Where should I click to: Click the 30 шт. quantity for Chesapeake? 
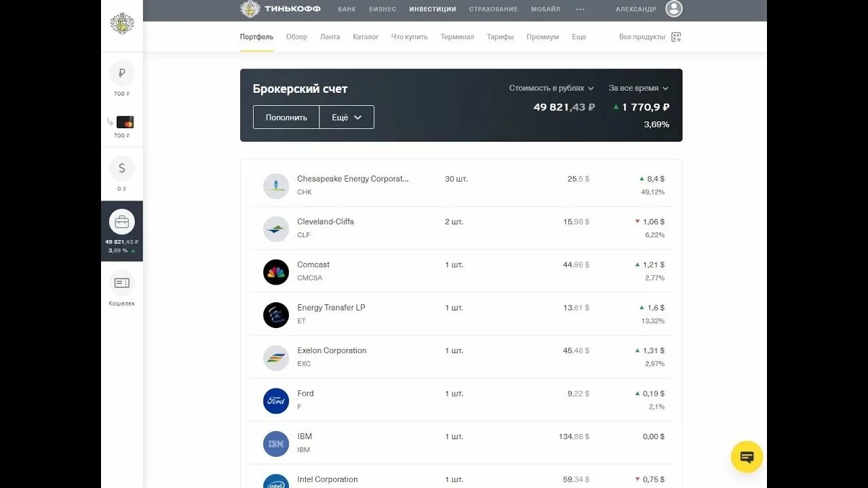(456, 179)
